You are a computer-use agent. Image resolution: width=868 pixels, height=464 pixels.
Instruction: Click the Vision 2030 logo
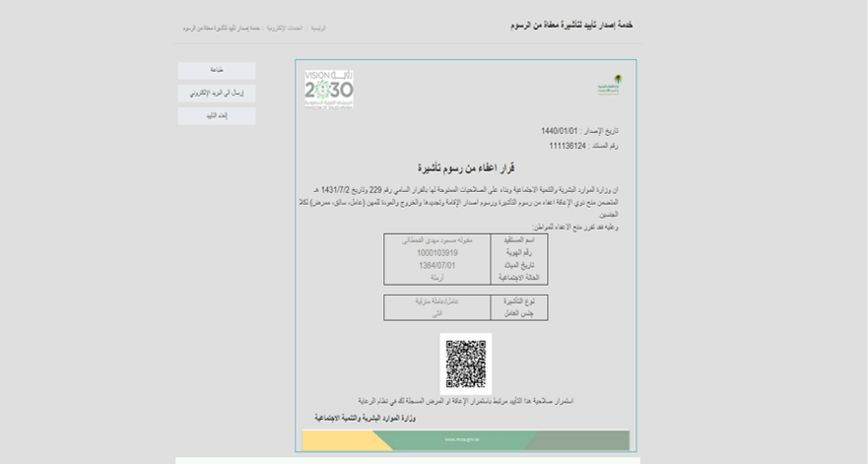coord(329,89)
